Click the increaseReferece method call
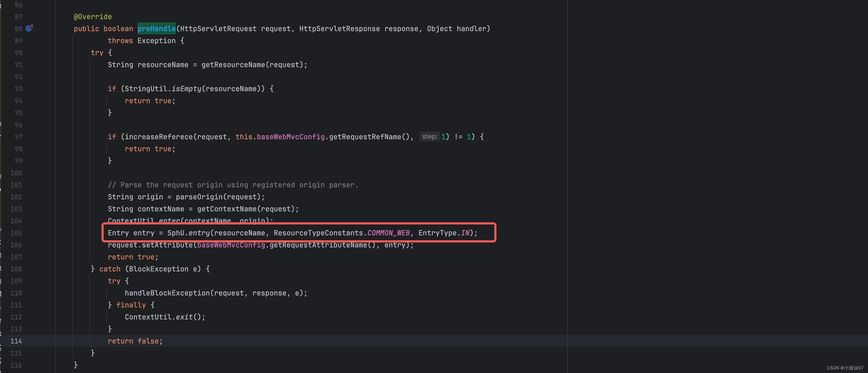This screenshot has height=373, width=868. pyautogui.click(x=159, y=137)
